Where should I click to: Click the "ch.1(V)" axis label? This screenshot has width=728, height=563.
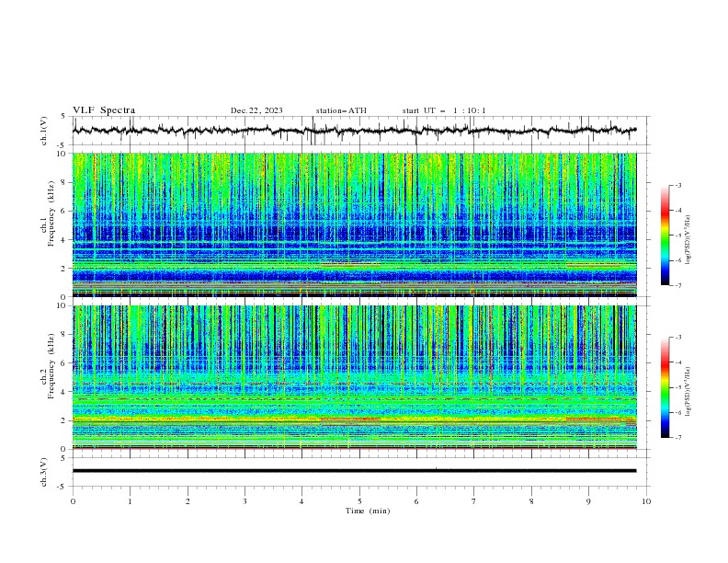click(x=44, y=131)
